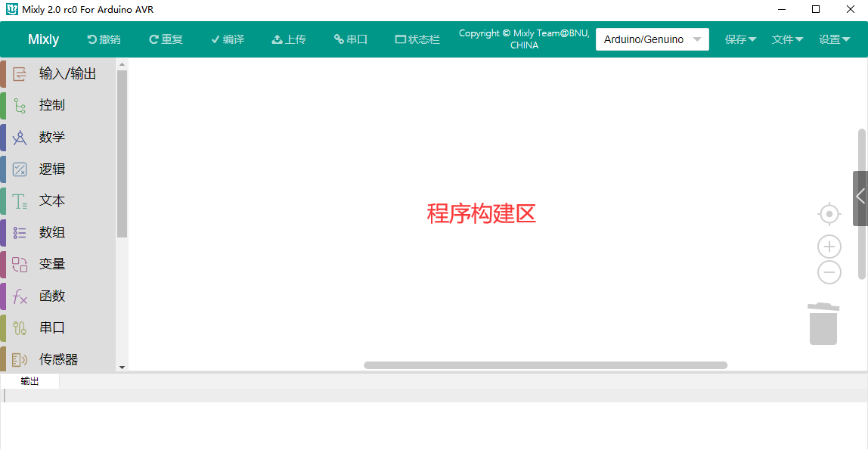Open the 文本 text category
The image size is (868, 450).
[x=58, y=201]
